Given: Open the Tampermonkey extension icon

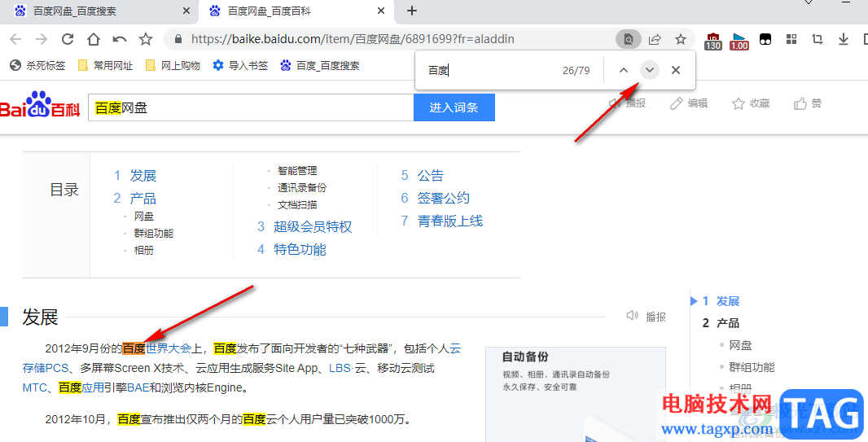Looking at the screenshot, I should pos(765,39).
